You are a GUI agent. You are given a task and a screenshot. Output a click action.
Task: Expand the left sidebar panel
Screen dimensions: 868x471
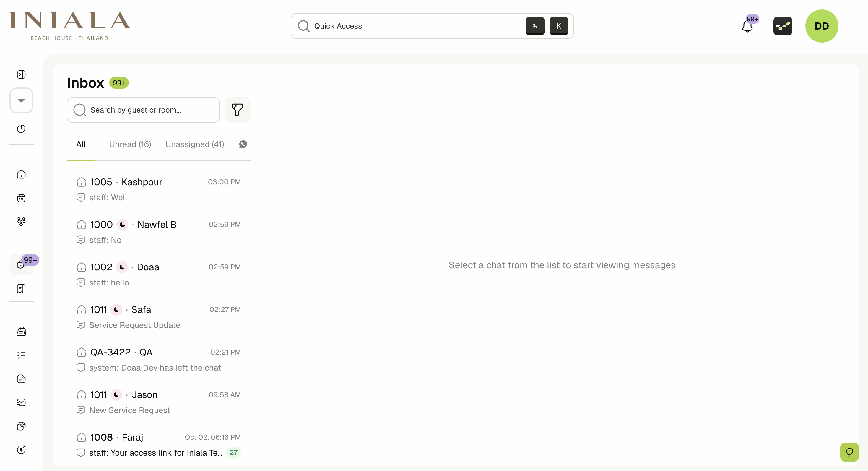(x=21, y=74)
